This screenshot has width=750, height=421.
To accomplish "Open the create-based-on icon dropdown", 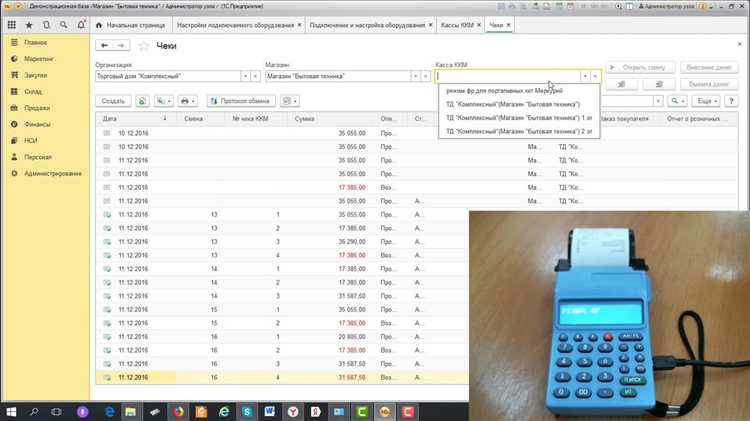I will (x=164, y=101).
